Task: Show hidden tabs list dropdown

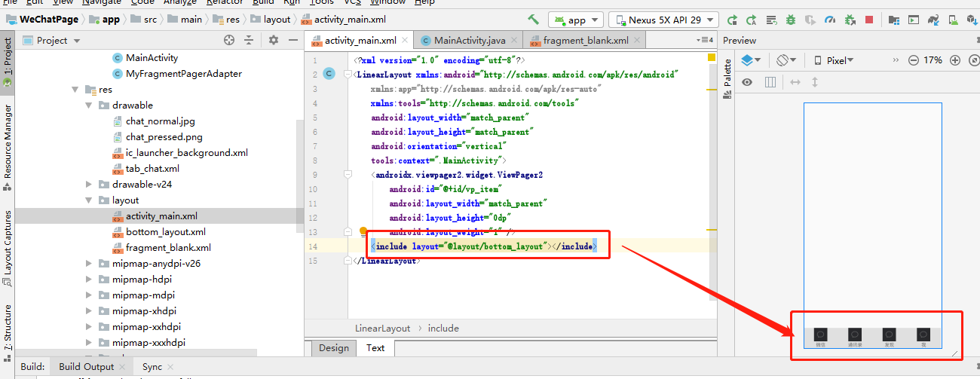Action: [706, 40]
